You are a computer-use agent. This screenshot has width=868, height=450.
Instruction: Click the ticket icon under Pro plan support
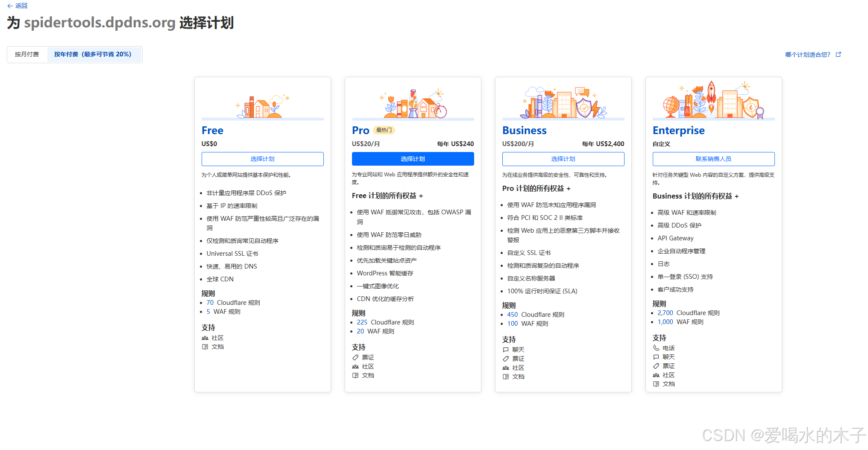tap(356, 357)
